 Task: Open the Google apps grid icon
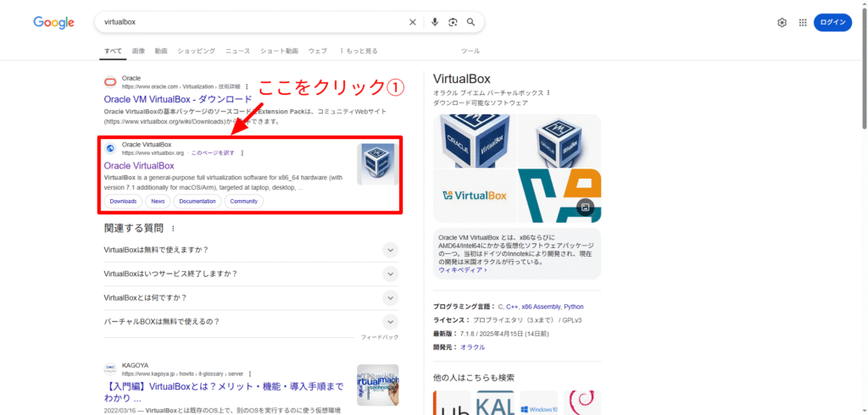[803, 23]
